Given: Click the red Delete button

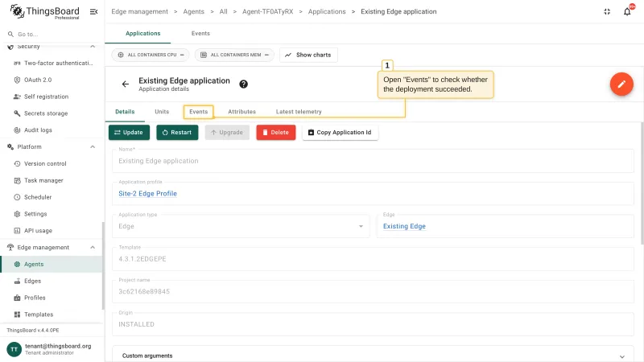Looking at the screenshot, I should pyautogui.click(x=276, y=132).
